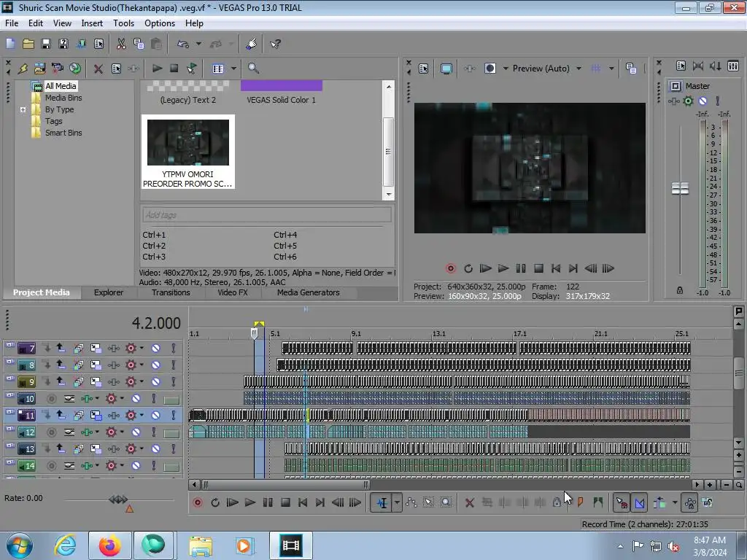
Task: Open the File menu
Action: (12, 23)
